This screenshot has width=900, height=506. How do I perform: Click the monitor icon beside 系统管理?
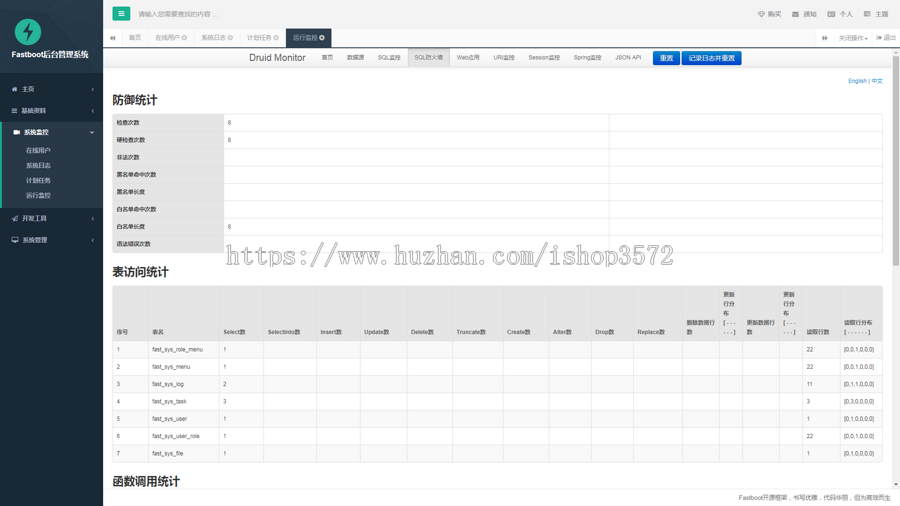point(15,240)
